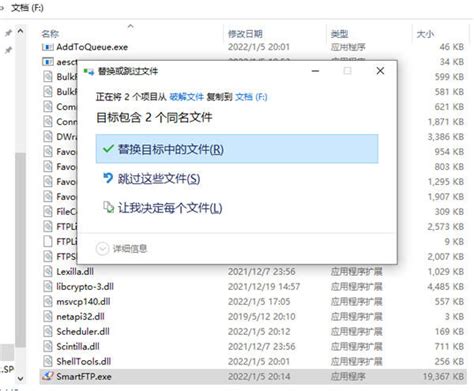The height and width of the screenshot is (391, 474).
Task: Select the file name netapi32.dll
Action: (80, 317)
